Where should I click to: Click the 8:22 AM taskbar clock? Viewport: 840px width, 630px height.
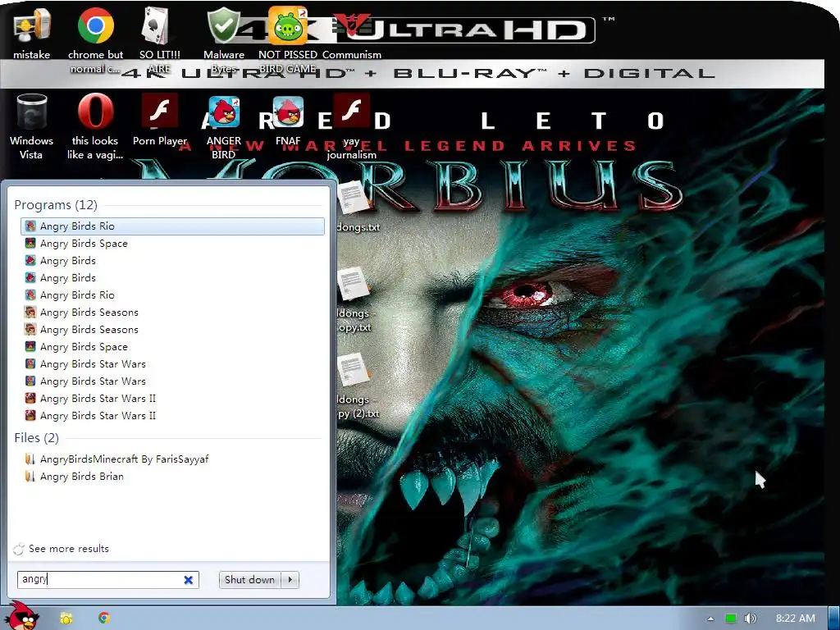[x=796, y=619]
